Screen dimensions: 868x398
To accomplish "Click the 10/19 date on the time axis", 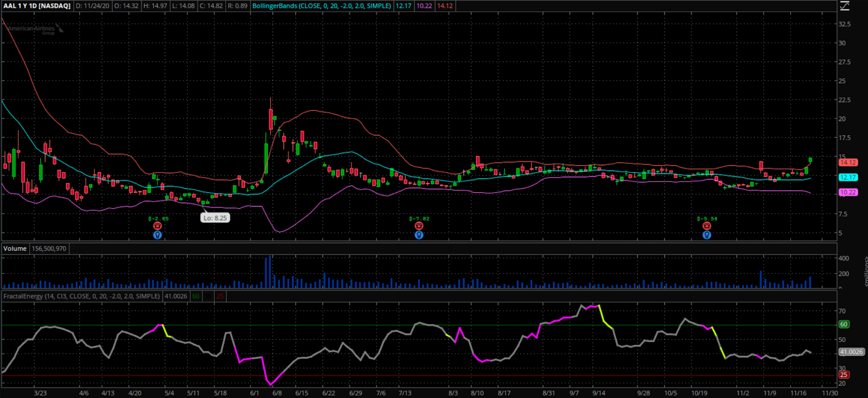I will pos(699,393).
